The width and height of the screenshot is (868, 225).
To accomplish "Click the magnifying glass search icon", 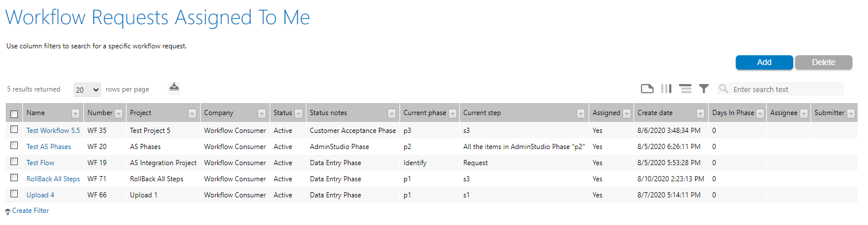I will click(724, 89).
